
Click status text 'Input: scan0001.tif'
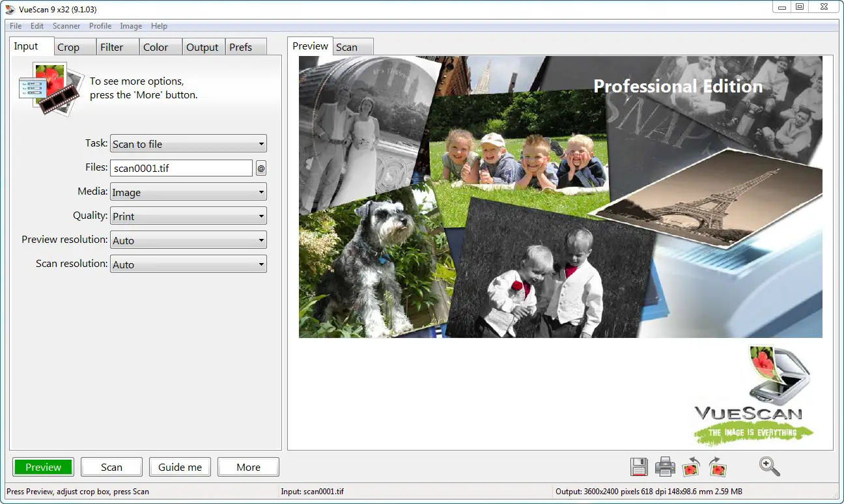point(313,492)
